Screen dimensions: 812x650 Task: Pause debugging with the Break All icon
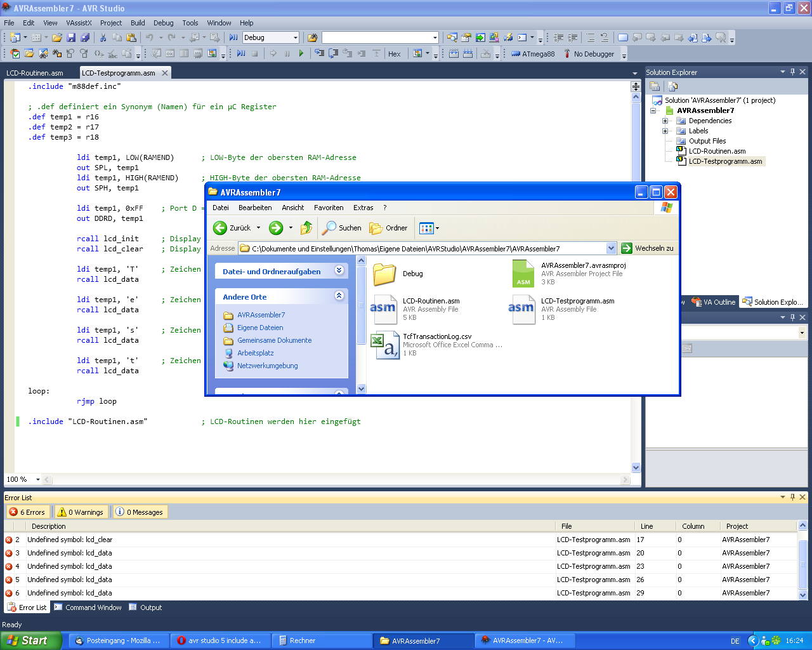(x=286, y=53)
